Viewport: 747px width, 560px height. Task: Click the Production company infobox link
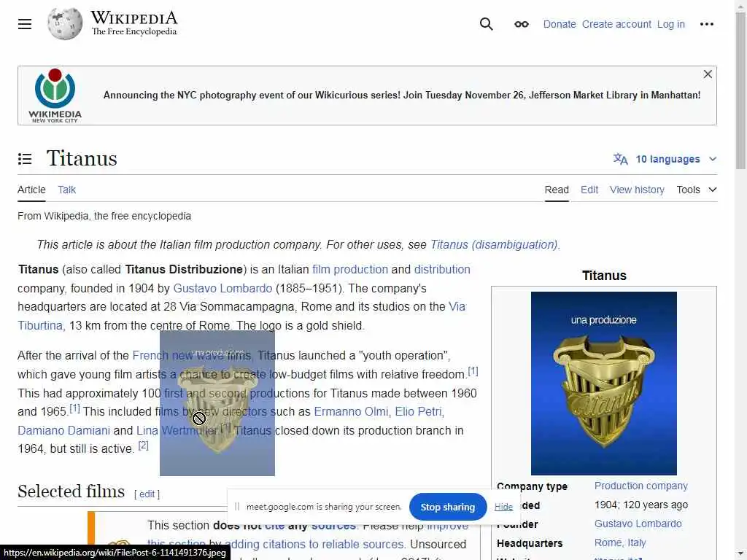click(640, 486)
